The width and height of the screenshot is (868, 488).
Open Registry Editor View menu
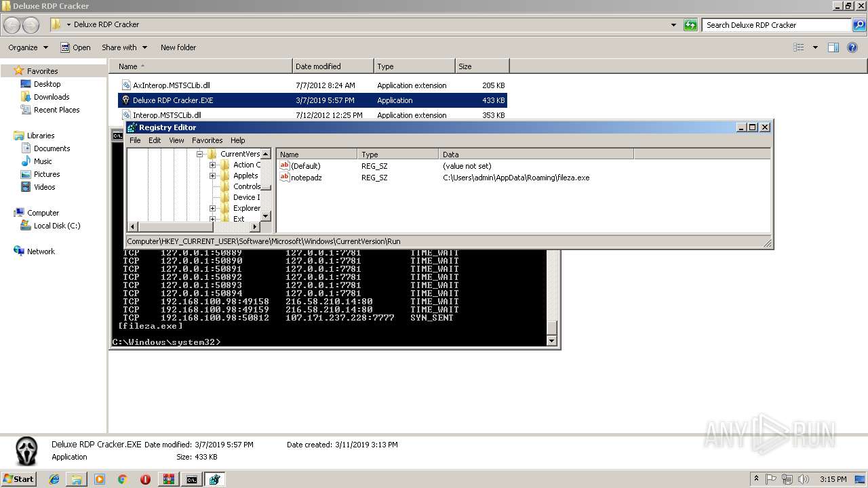(176, 140)
